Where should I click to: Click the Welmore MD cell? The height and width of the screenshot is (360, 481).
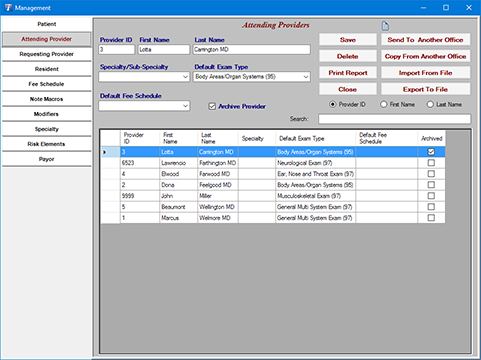pos(217,218)
